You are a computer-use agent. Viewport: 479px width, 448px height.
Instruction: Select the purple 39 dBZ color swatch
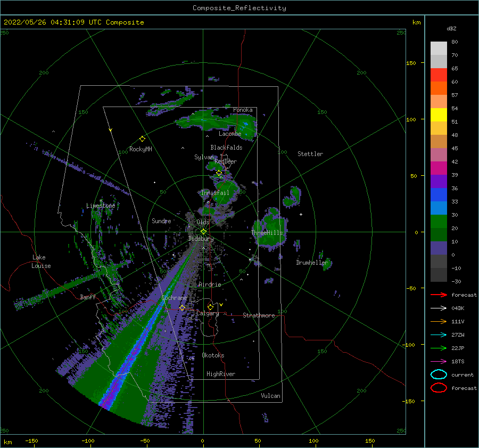click(x=439, y=181)
